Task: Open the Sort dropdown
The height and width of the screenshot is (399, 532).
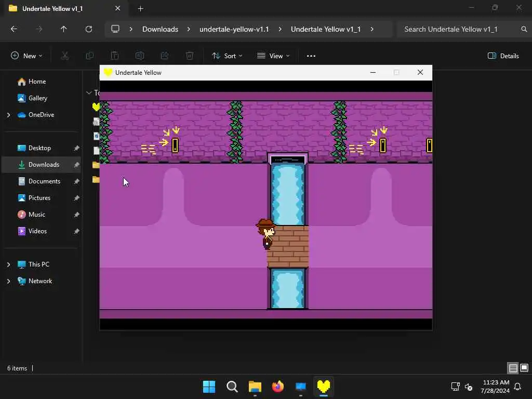Action: [227, 56]
